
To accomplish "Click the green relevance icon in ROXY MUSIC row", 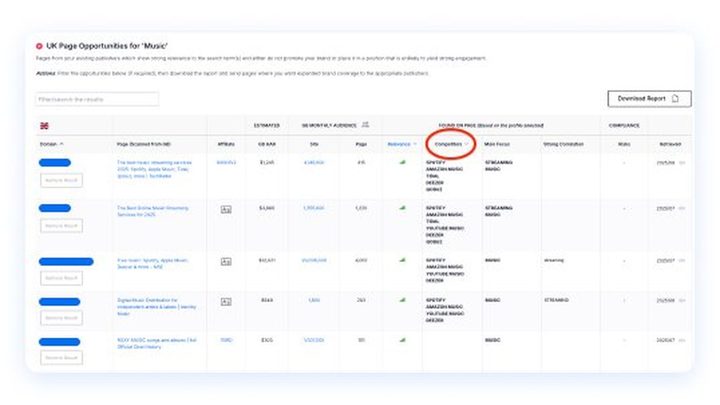I will pos(402,340).
